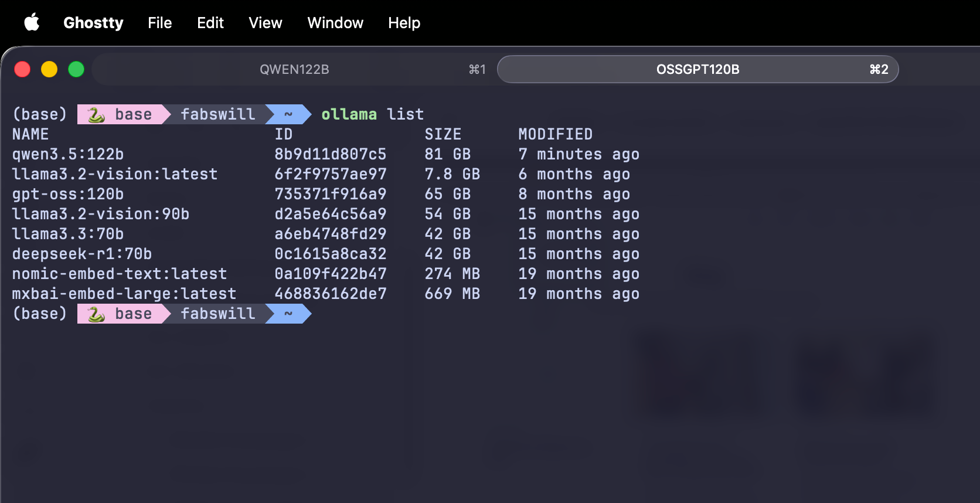Click the '7 minutes ago' modified time

[x=579, y=154]
